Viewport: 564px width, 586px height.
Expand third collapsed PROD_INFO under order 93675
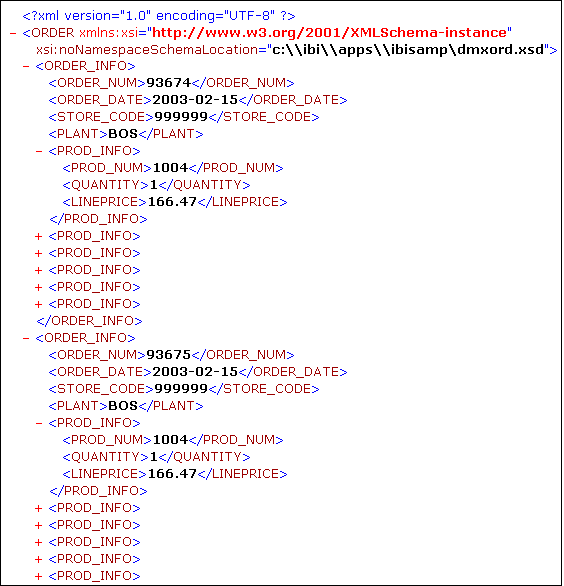[38, 543]
